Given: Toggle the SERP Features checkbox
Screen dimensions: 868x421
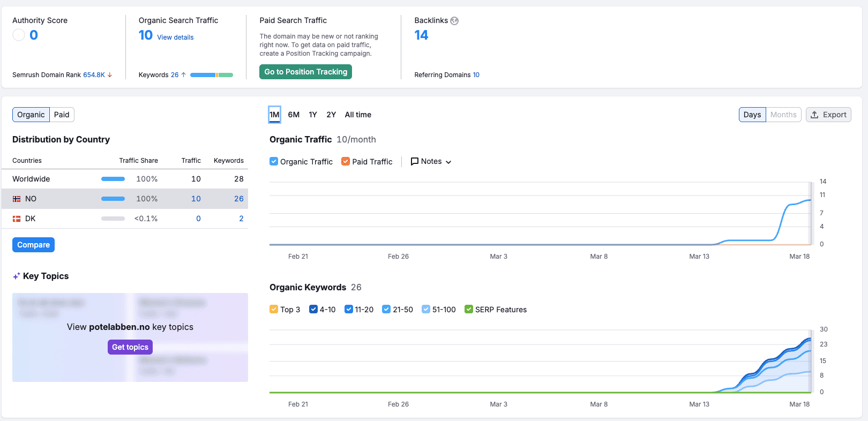Looking at the screenshot, I should [469, 309].
